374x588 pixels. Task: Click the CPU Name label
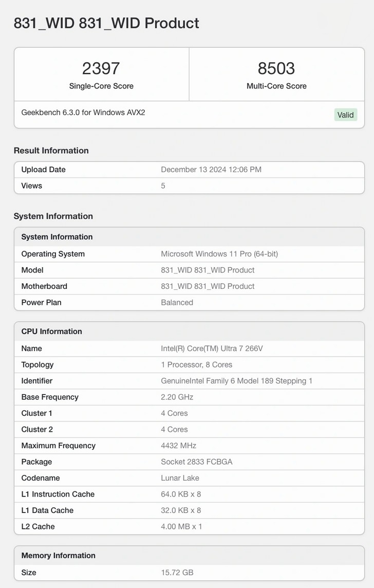pos(32,348)
